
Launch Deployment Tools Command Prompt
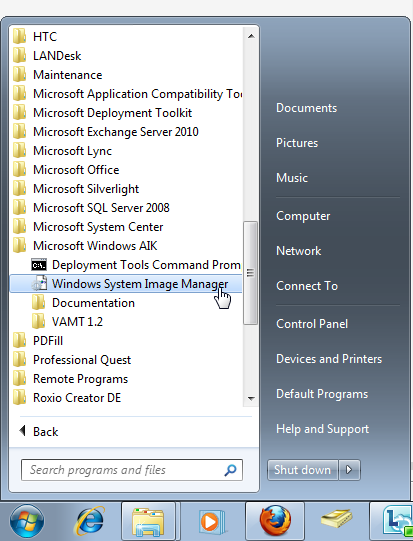click(x=126, y=265)
